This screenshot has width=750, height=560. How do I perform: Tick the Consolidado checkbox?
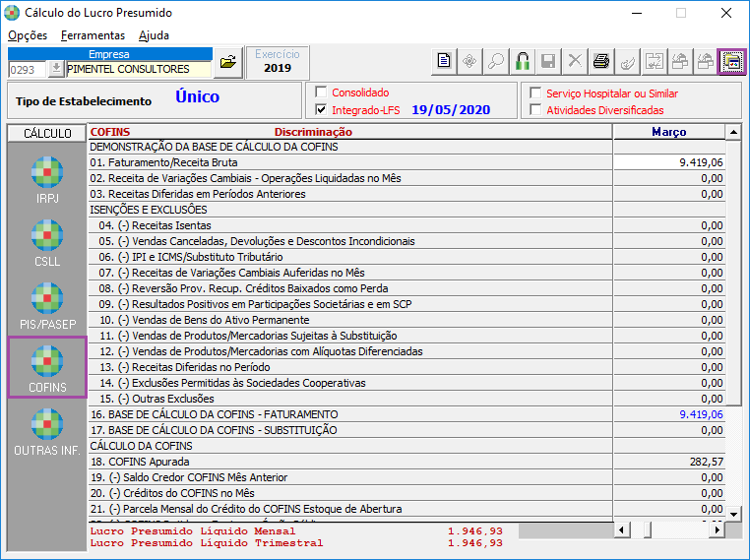321,92
